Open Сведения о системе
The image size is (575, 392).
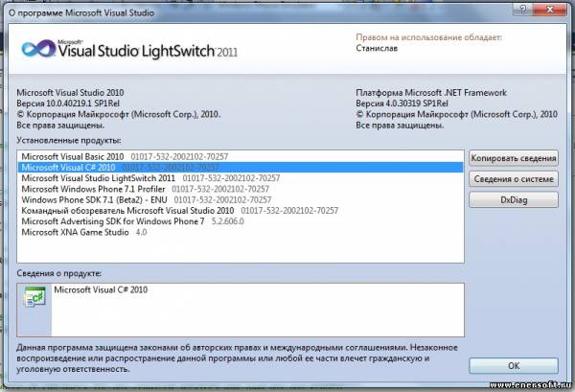tap(514, 179)
